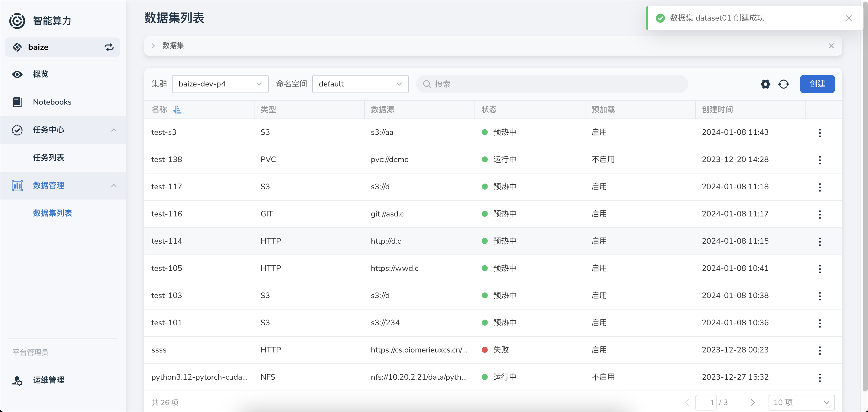Click data source git://asd.c

(x=387, y=214)
